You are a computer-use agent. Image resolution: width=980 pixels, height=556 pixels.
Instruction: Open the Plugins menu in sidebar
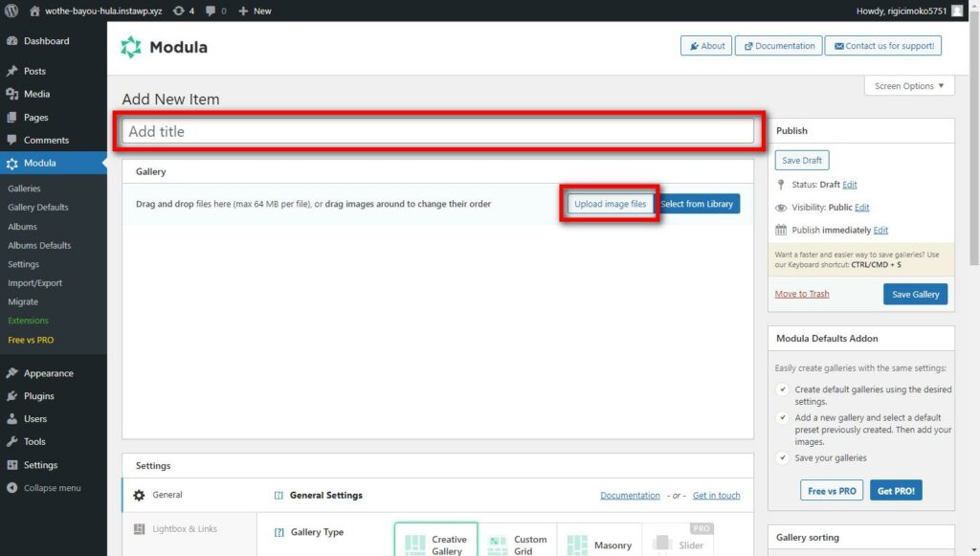[39, 396]
